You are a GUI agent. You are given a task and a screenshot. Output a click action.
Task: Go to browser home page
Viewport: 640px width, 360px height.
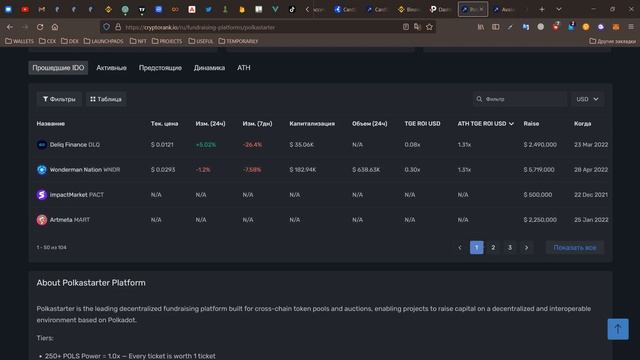[55, 27]
